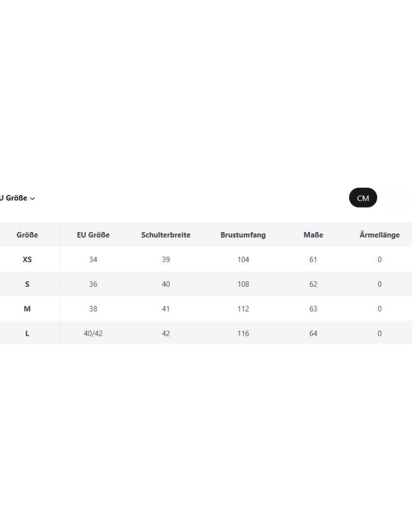The height and width of the screenshot is (525, 420).
Task: Click the 104 Brustumfang value
Action: pos(243,260)
